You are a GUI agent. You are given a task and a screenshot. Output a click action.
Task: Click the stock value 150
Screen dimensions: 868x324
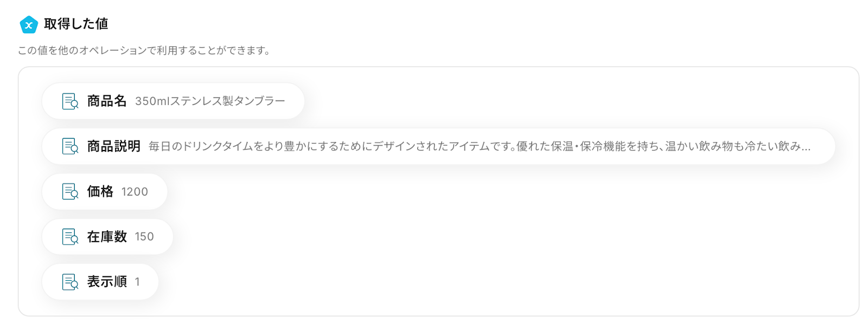click(x=144, y=237)
